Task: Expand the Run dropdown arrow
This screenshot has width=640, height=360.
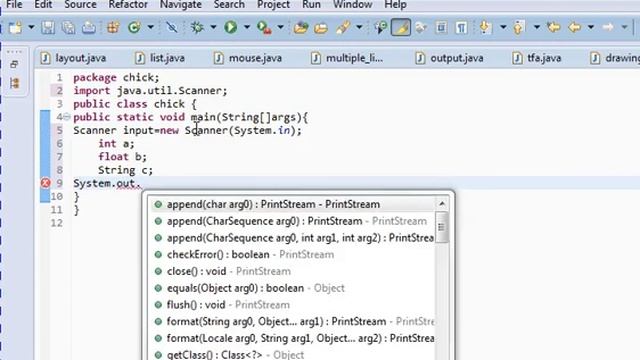Action: [x=247, y=27]
